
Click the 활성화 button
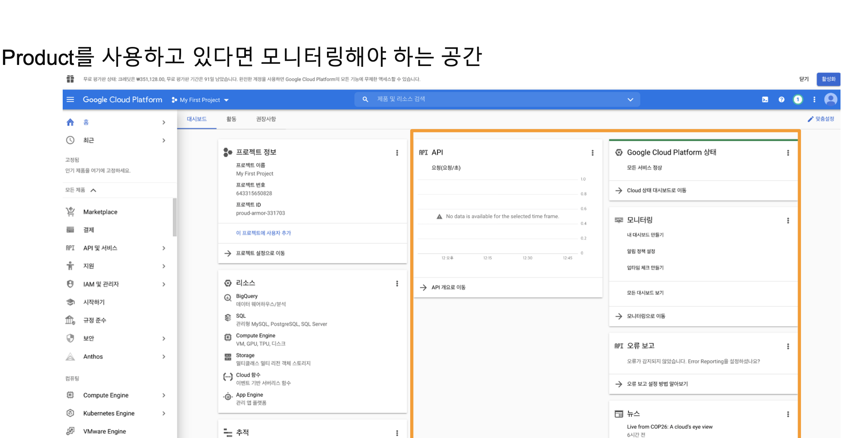click(x=828, y=79)
